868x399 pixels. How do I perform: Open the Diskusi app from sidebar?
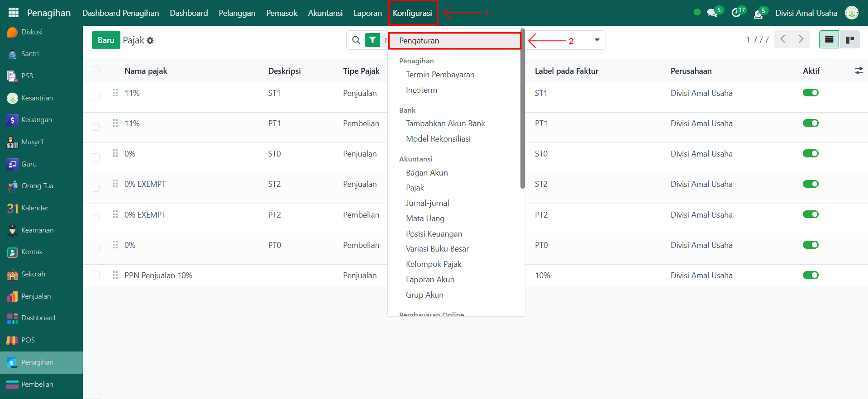32,32
